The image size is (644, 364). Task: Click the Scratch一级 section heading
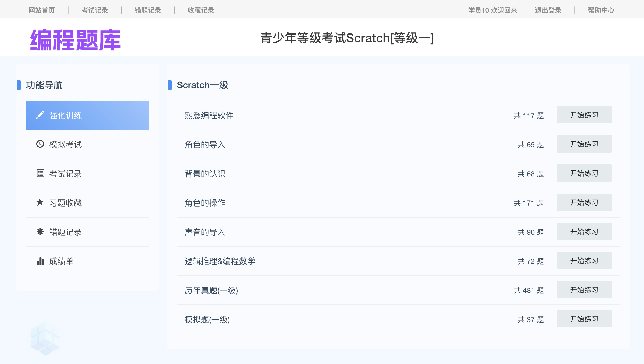tap(202, 85)
